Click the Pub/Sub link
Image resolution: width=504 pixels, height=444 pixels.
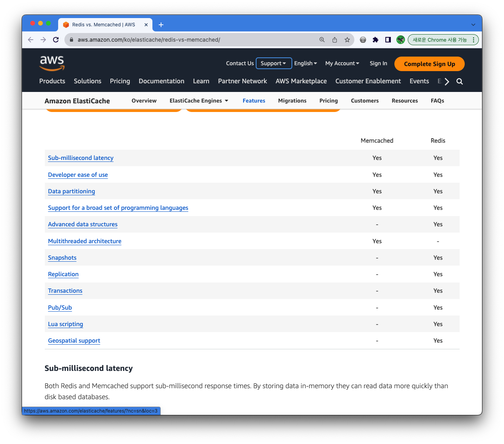(60, 308)
